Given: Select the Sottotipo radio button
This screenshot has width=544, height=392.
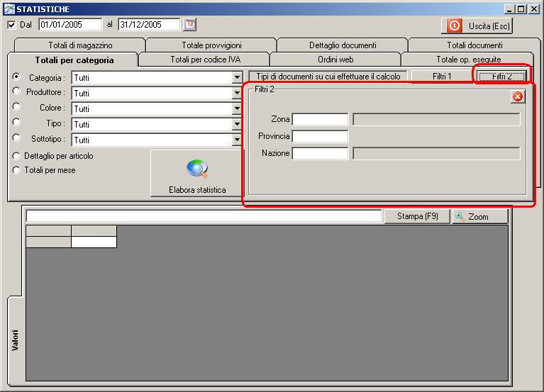Looking at the screenshot, I should (16, 138).
